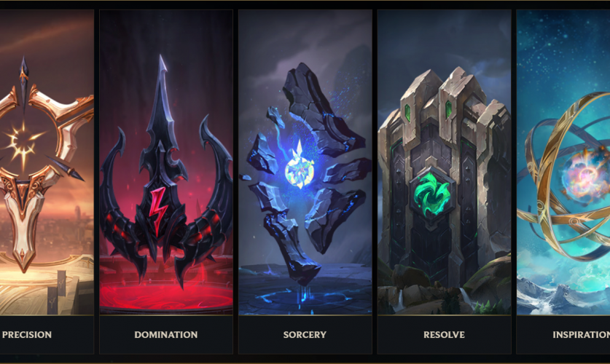This screenshot has height=364, width=610.
Task: Click the Inspiration glowing orb
Action: 584,177
